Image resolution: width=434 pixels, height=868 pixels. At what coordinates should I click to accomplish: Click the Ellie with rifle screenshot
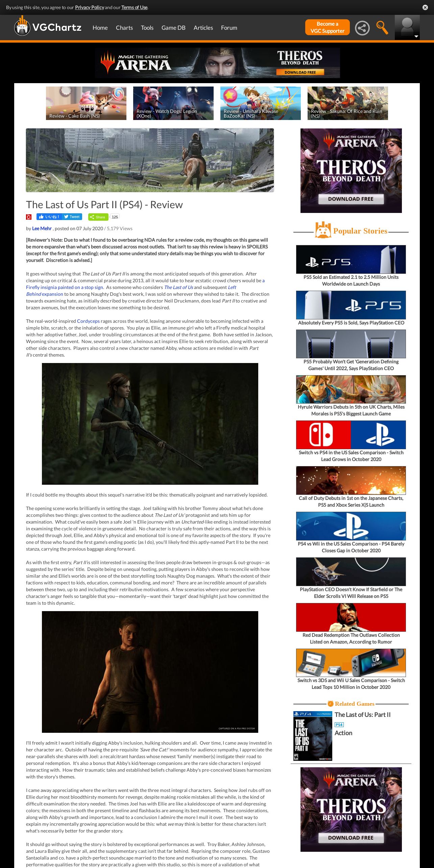coord(150,424)
